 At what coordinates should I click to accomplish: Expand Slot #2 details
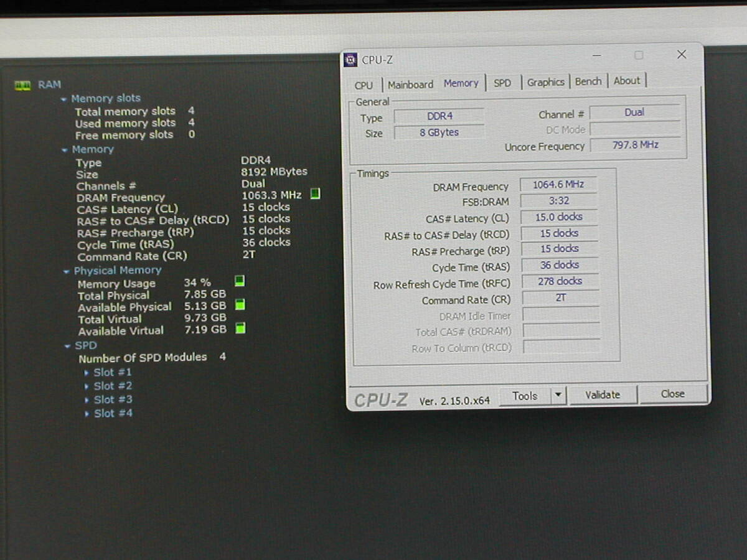[87, 386]
